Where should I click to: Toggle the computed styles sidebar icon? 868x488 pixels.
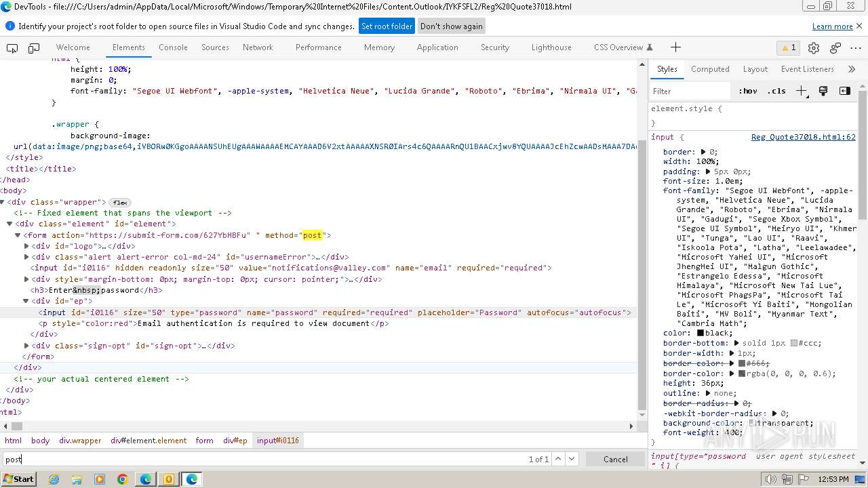point(844,91)
